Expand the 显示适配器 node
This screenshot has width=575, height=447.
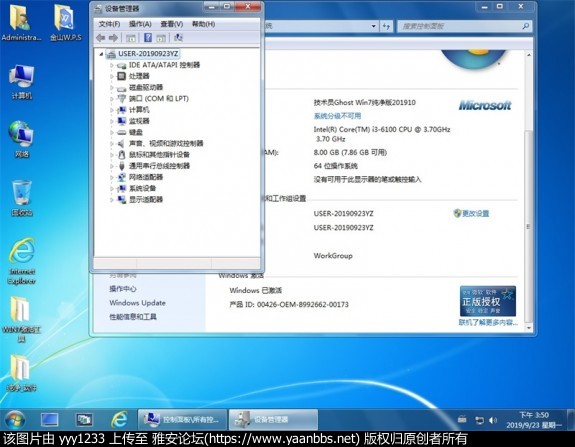click(112, 200)
